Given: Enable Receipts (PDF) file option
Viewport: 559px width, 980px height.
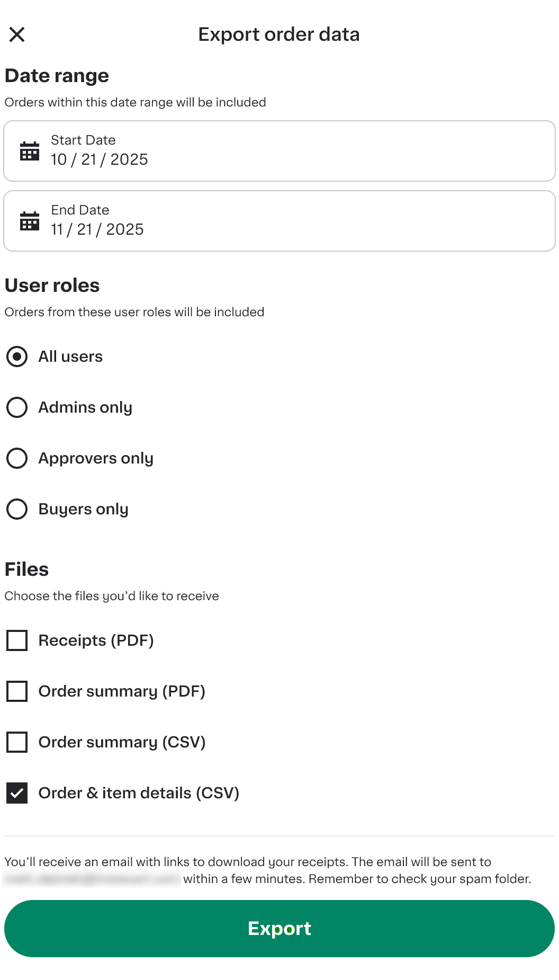Looking at the screenshot, I should click(16, 640).
